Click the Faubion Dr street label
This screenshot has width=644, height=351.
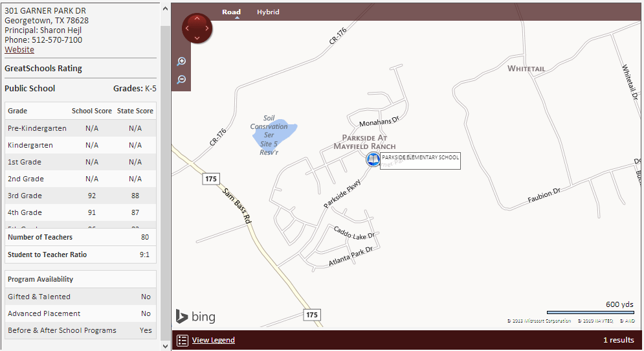pos(544,195)
